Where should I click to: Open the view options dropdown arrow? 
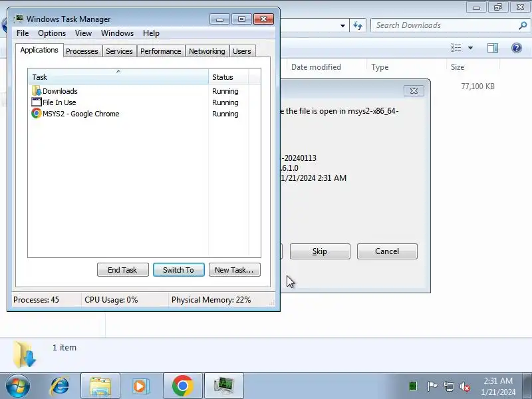click(471, 48)
